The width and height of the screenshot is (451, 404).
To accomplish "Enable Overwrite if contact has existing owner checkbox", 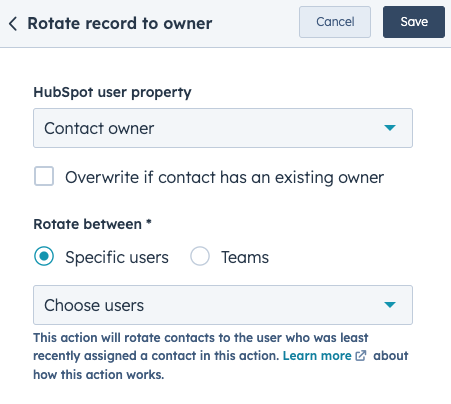I will pyautogui.click(x=44, y=176).
